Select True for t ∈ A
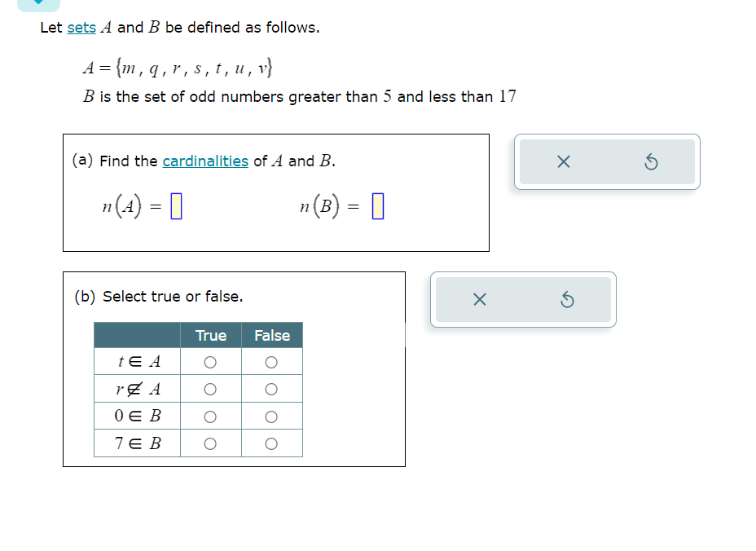Image resolution: width=756 pixels, height=551 pixels. pos(210,362)
